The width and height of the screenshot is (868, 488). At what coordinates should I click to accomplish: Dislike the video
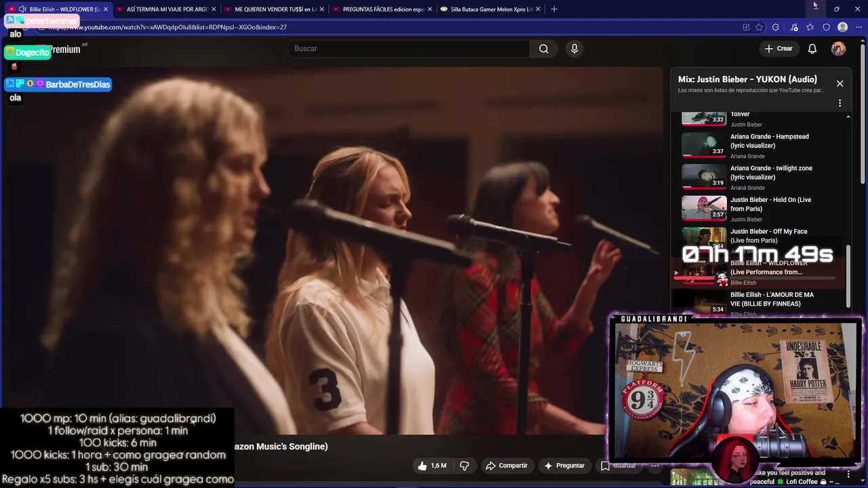click(465, 466)
